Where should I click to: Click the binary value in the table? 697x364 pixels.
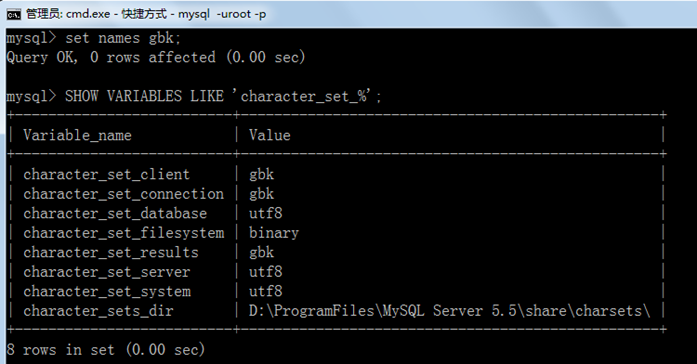tap(274, 233)
